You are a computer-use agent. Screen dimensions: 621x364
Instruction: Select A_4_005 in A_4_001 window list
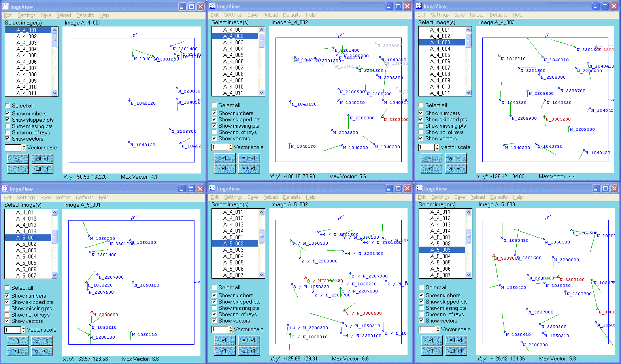click(x=28, y=55)
